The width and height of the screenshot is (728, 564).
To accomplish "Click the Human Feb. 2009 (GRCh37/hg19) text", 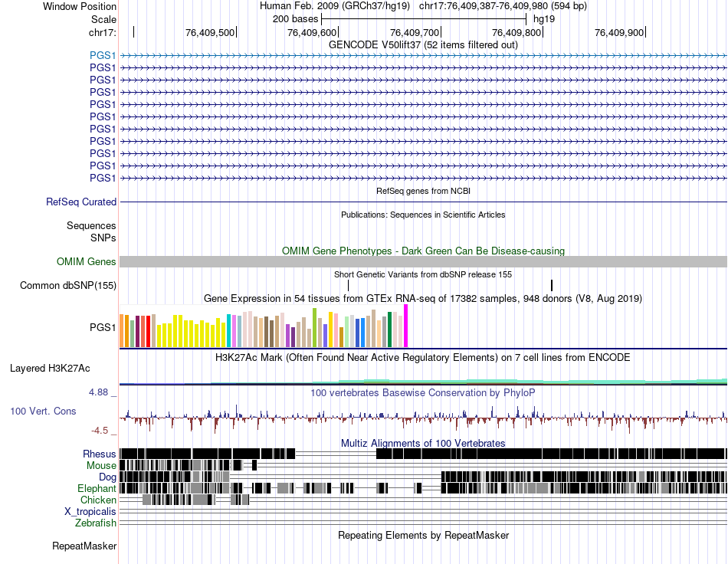I will (x=335, y=6).
